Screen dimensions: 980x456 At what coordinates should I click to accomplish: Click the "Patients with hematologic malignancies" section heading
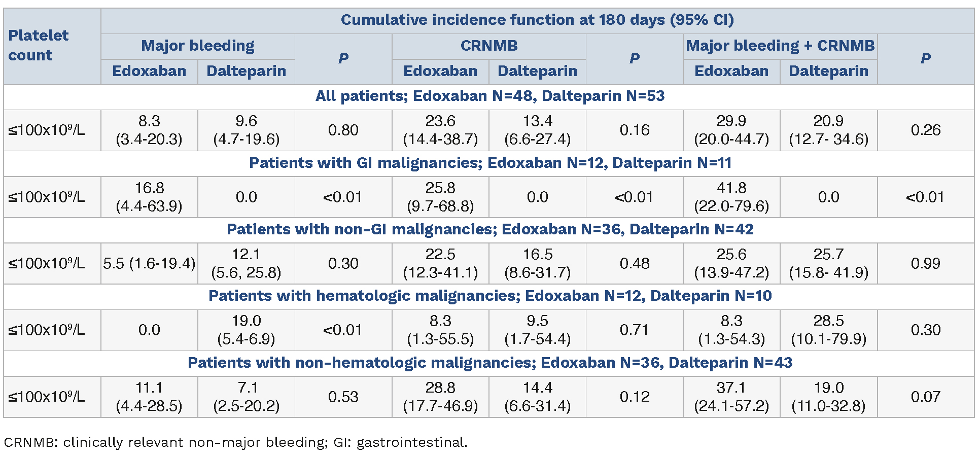coord(489,296)
